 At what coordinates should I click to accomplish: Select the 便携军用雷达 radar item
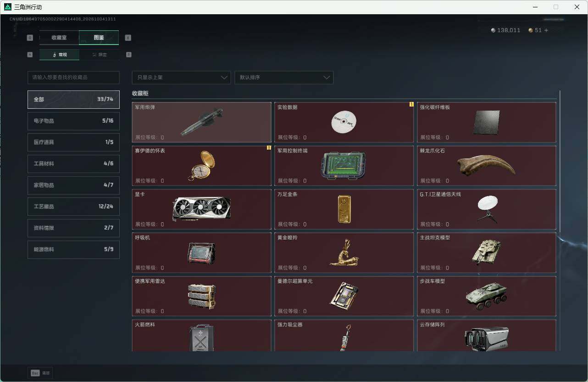[x=202, y=296]
